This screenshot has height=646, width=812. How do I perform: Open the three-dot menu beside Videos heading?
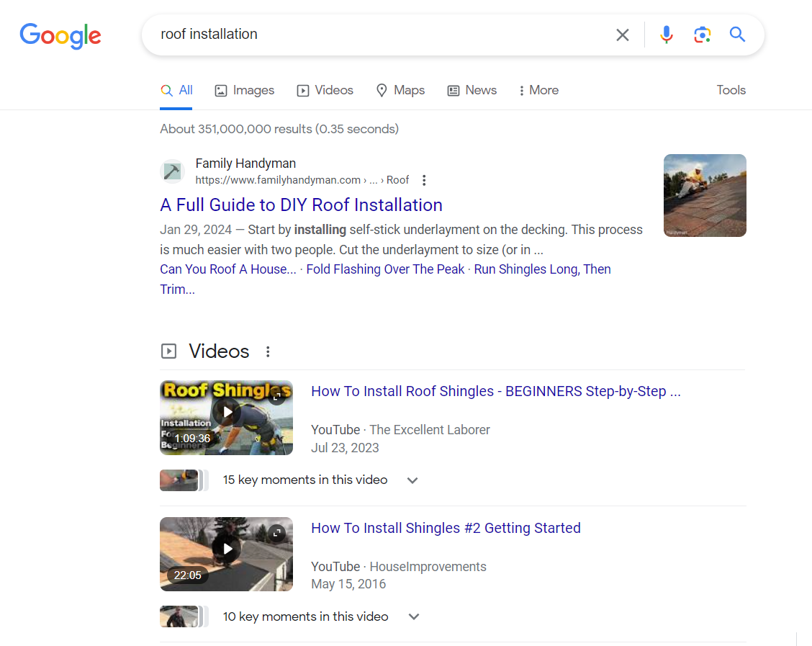pyautogui.click(x=268, y=351)
